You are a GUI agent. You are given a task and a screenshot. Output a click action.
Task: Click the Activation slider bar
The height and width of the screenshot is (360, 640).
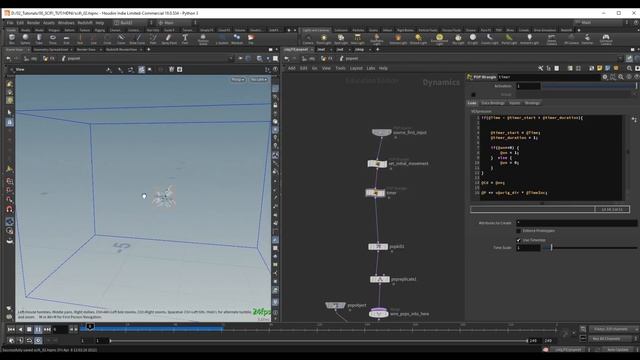[589, 86]
